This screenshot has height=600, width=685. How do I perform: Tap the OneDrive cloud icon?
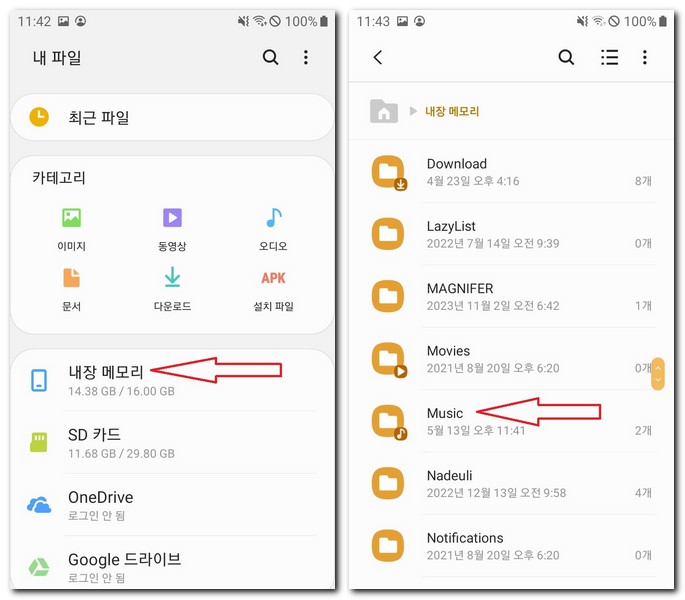[39, 505]
